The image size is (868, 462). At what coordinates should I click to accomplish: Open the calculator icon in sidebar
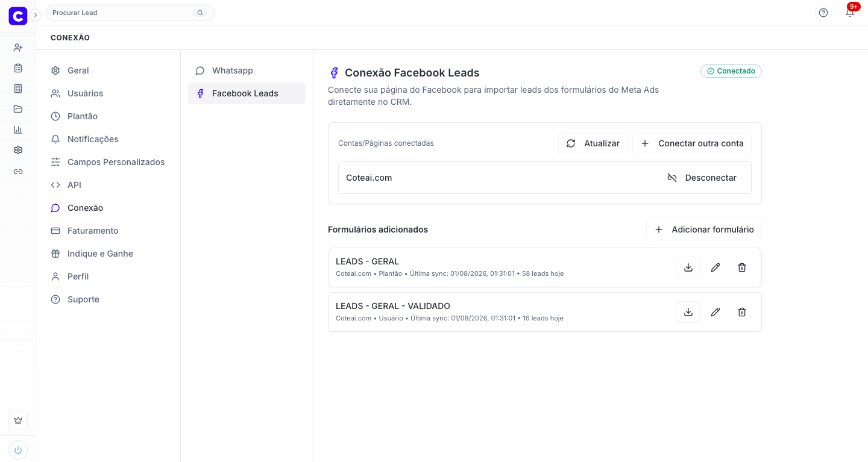[18, 89]
